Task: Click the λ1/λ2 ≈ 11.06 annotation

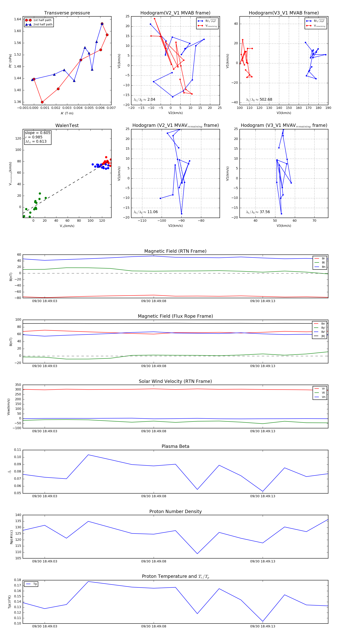Action: pos(146,212)
